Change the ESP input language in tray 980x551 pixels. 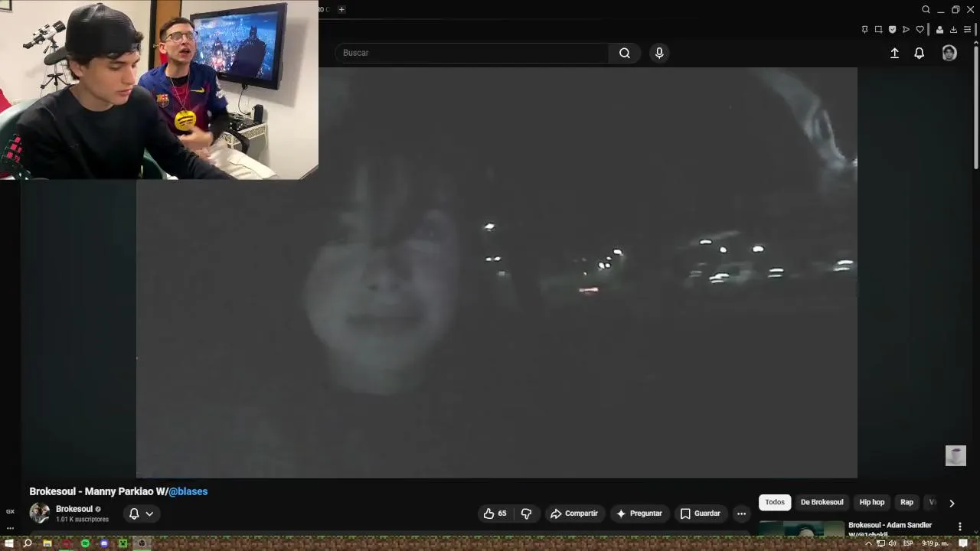click(x=908, y=543)
